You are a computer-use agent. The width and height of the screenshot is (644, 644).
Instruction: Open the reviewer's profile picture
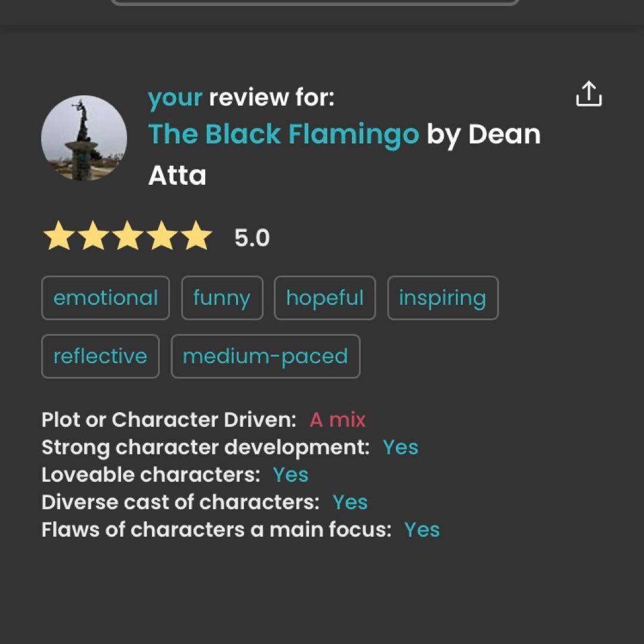tap(84, 138)
